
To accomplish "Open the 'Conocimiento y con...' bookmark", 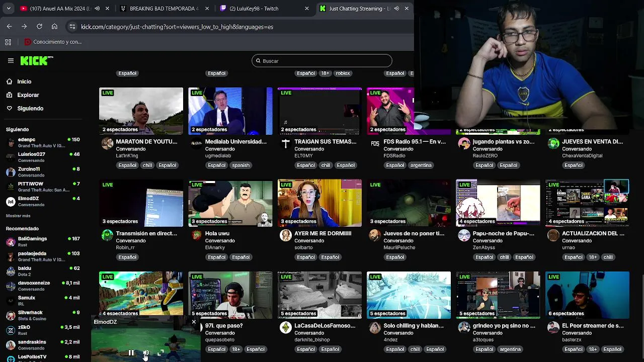I will click(x=53, y=42).
